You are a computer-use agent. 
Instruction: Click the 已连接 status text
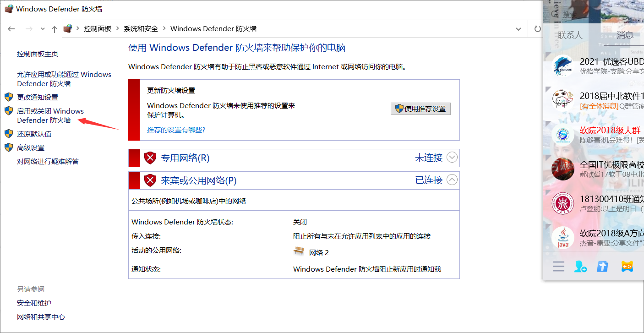tap(429, 180)
